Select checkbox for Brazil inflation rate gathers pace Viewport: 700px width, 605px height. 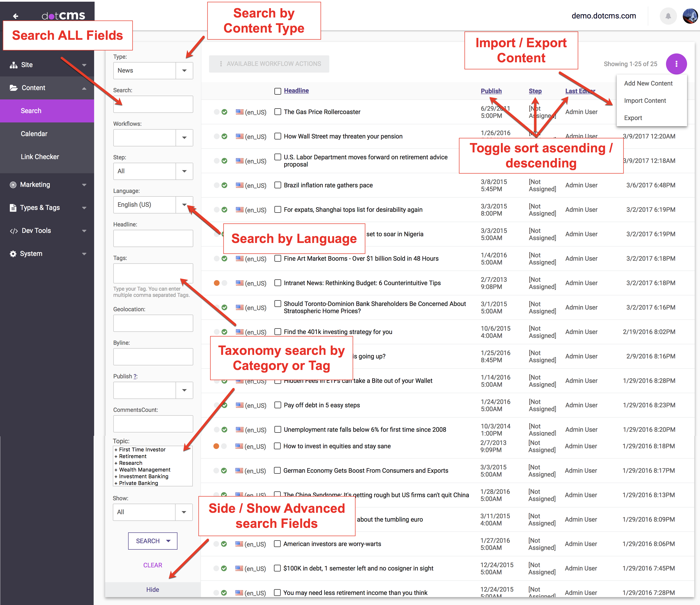(x=278, y=185)
